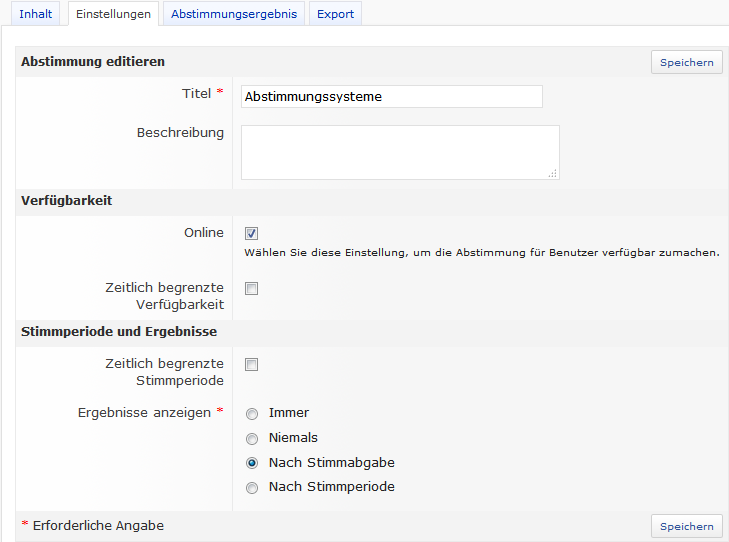Focus the Titel text field

pos(392,97)
